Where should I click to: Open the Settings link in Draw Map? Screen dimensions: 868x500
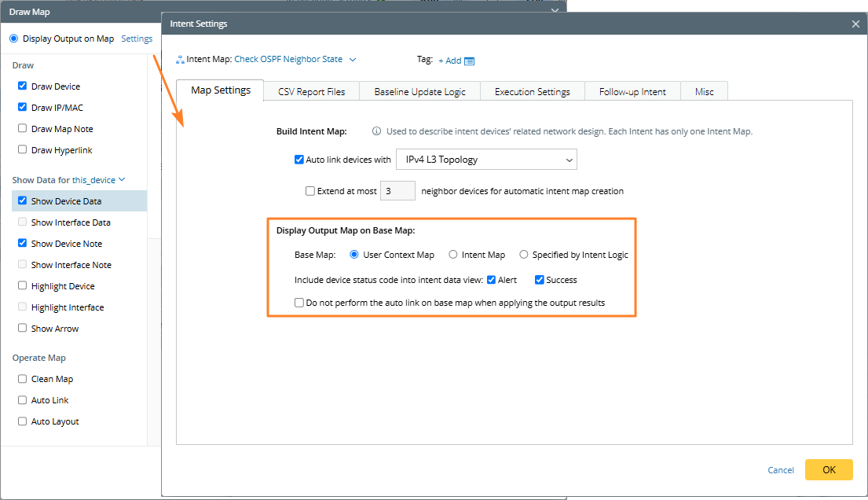coord(137,39)
